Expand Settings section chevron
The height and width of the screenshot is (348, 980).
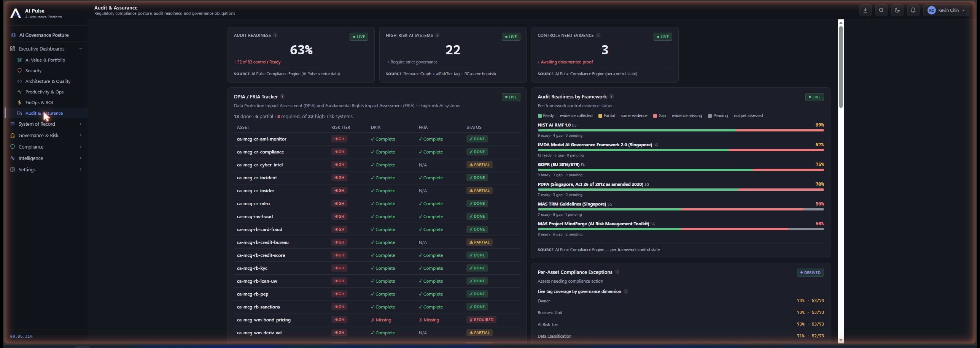point(80,169)
